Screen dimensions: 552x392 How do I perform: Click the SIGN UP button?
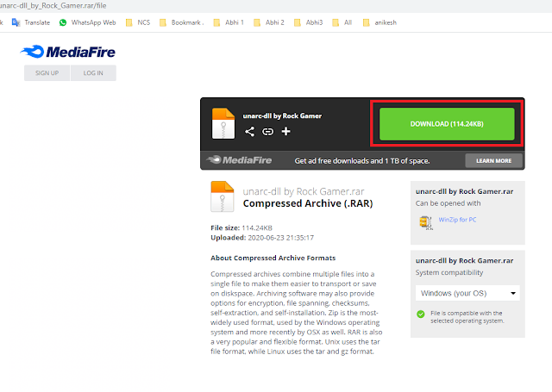click(x=47, y=72)
